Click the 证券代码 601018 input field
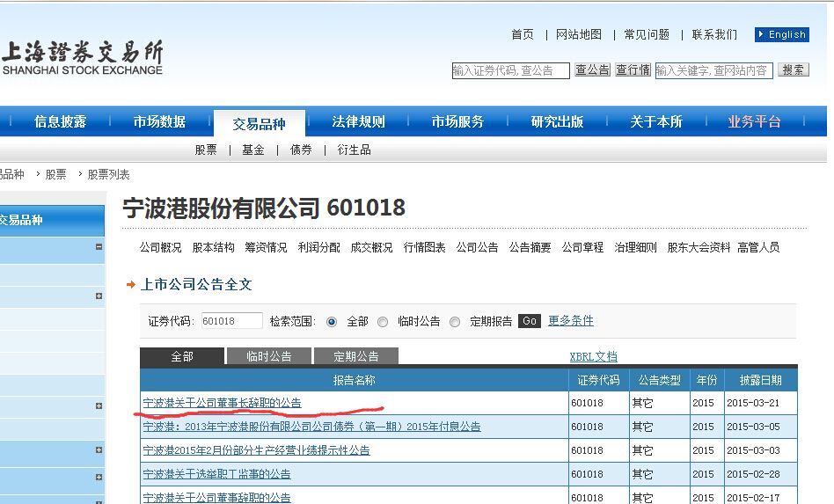 pos(231,320)
